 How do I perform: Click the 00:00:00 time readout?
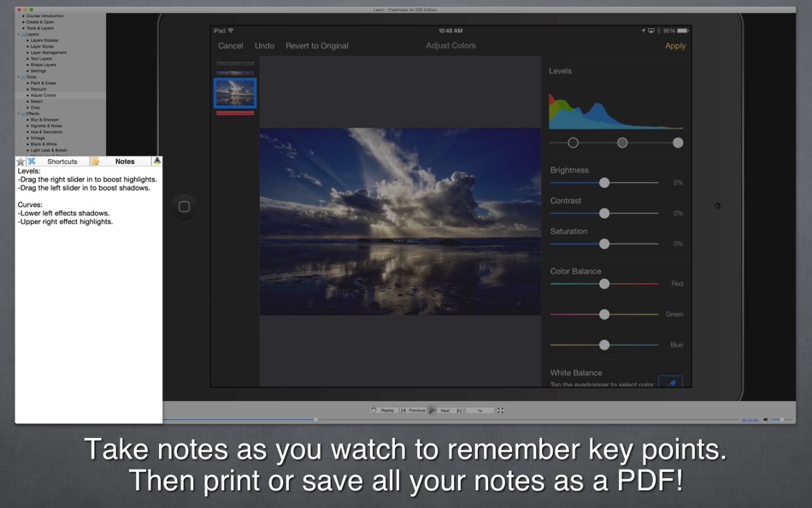pyautogui.click(x=750, y=421)
